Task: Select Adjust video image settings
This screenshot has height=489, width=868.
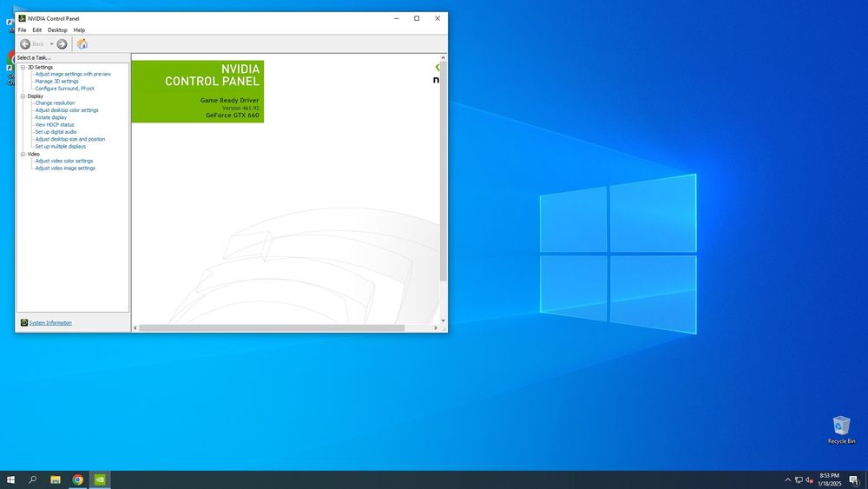Action: coord(65,168)
